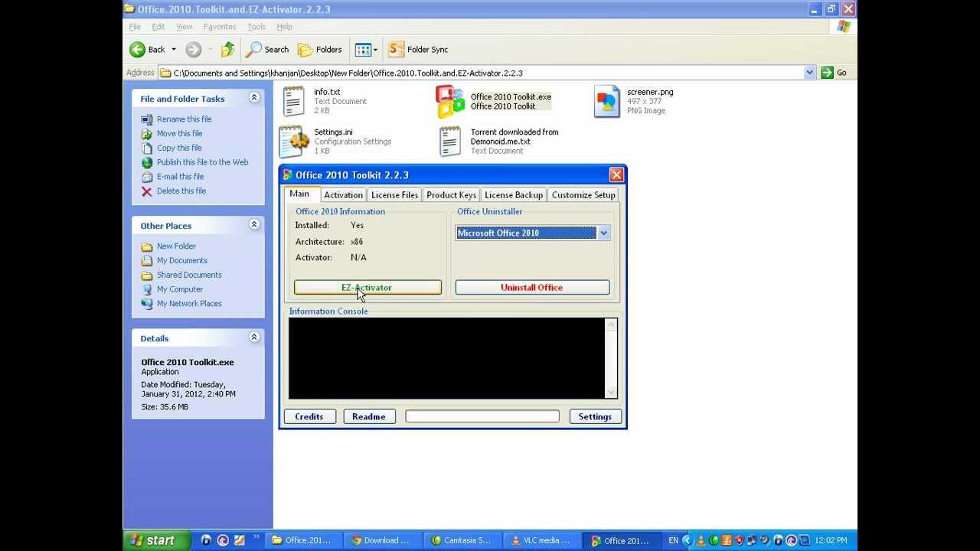
Task: Click the Uninstall Office button
Action: pos(532,288)
